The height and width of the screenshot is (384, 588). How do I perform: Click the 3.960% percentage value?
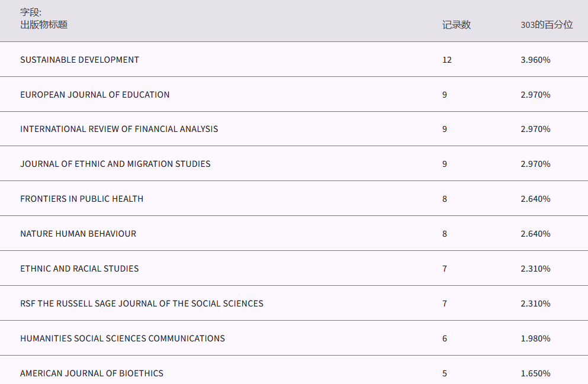535,60
